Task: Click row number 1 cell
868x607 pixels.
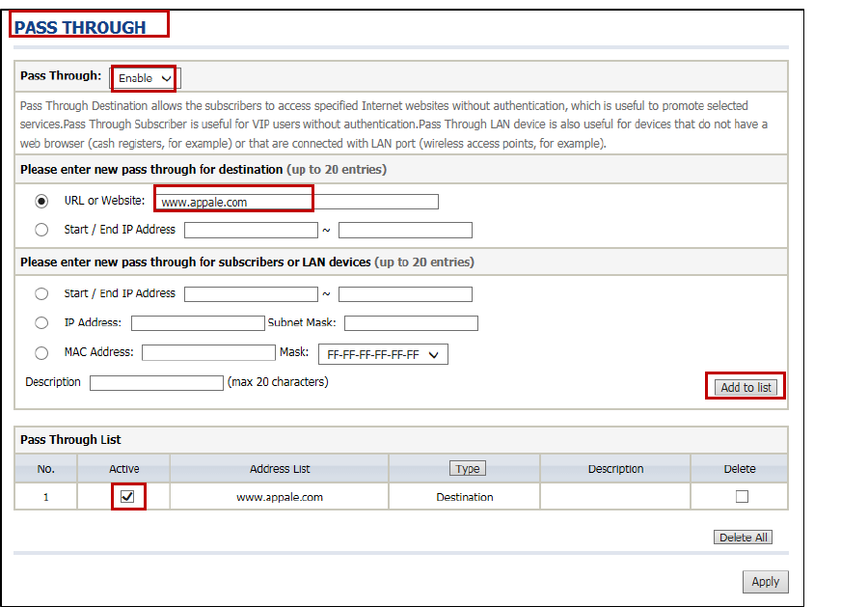Action: (x=46, y=497)
